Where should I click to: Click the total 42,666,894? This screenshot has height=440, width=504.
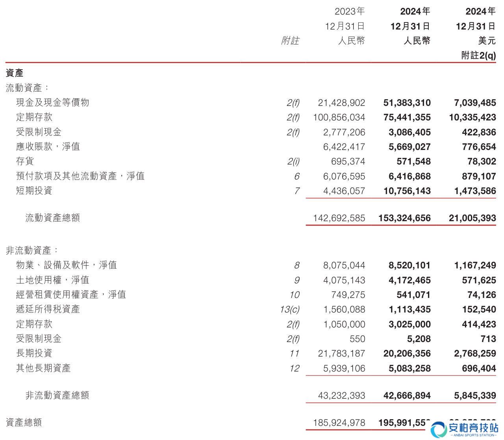[x=407, y=396]
